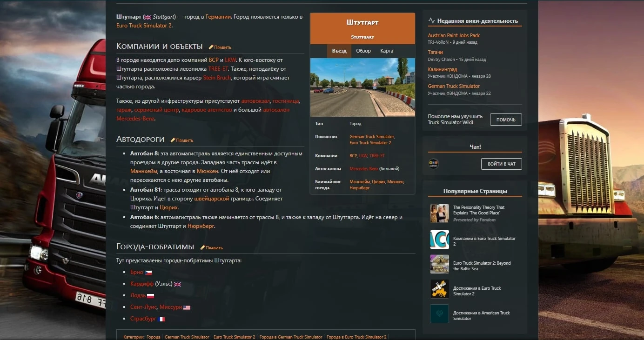Screen dimensions: 644x340
Task: Click the pencil icon beside Автодороги heading
Action: tap(173, 140)
